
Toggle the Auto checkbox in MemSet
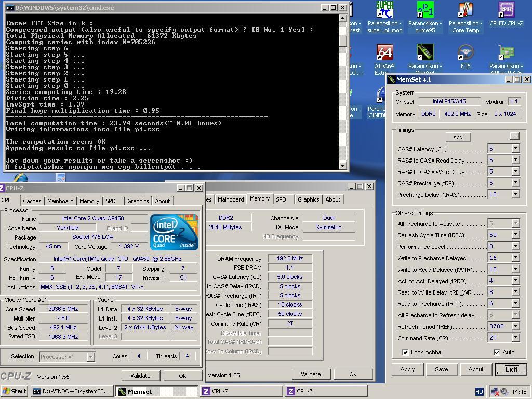497,352
